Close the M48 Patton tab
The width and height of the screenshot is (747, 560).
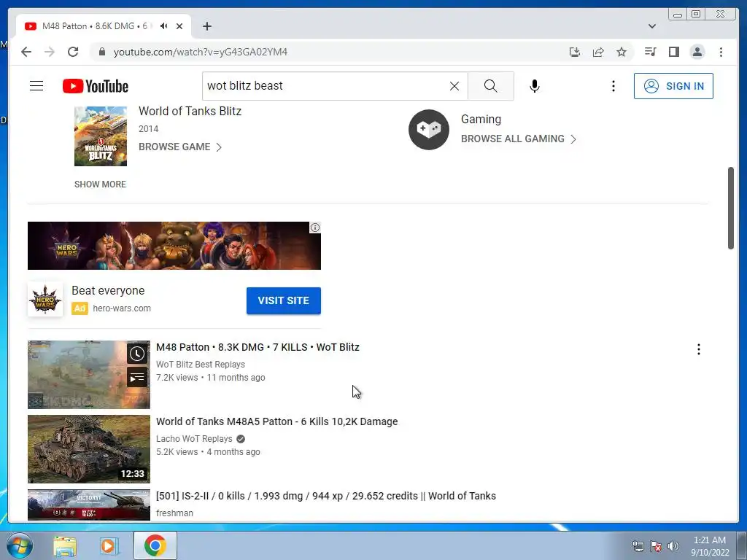[x=179, y=26]
